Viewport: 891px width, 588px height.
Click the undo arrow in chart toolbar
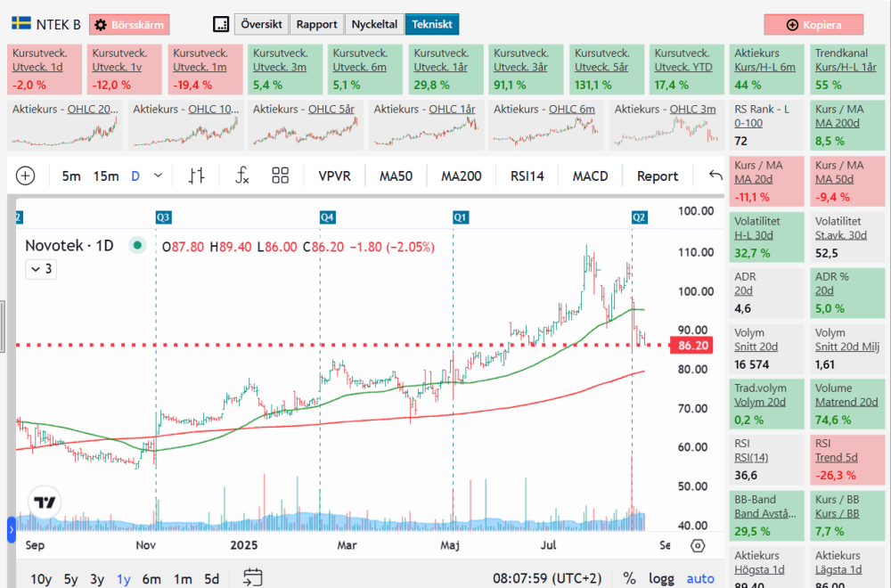[x=715, y=176]
